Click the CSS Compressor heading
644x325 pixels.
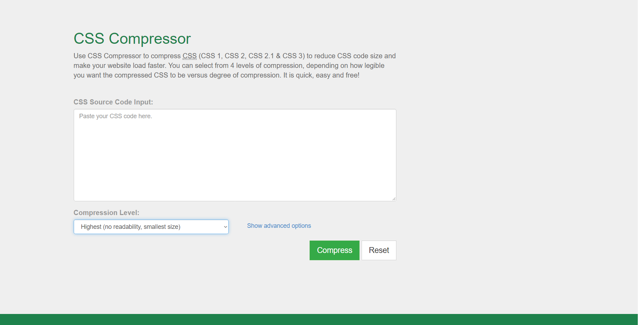(132, 39)
